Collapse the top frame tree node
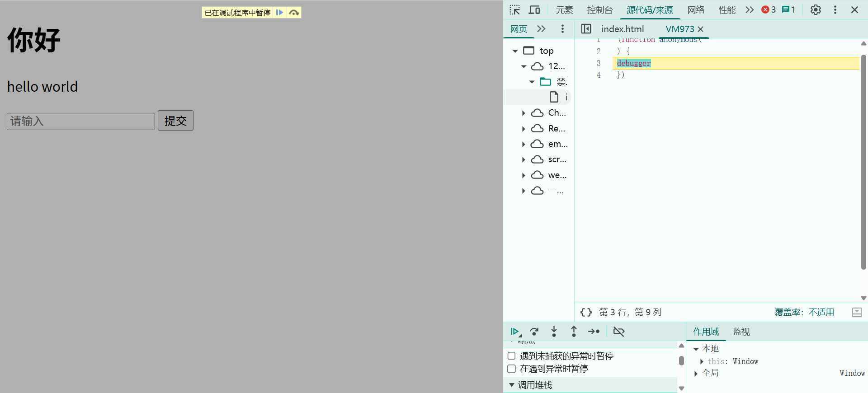The width and height of the screenshot is (868, 393). [515, 51]
